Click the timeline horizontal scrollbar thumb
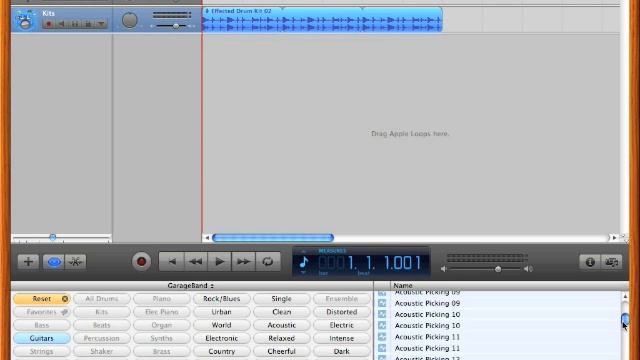This screenshot has height=360, width=640. pos(273,238)
